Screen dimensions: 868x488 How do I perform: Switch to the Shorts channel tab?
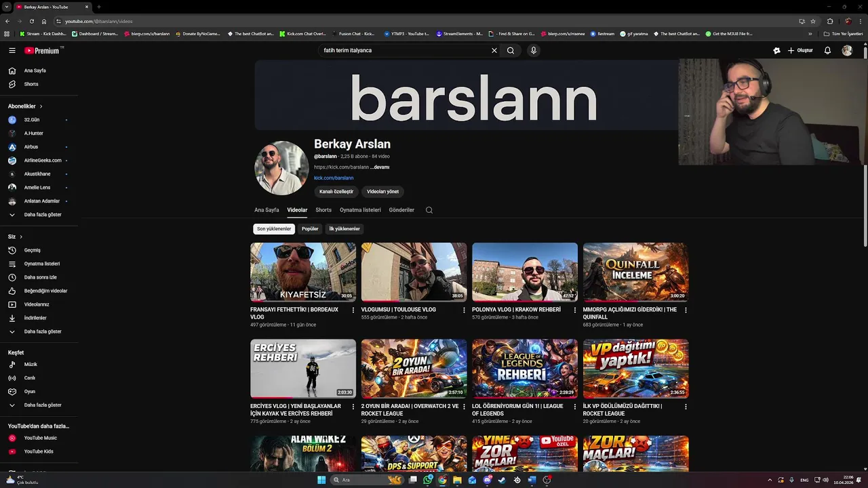coord(323,210)
